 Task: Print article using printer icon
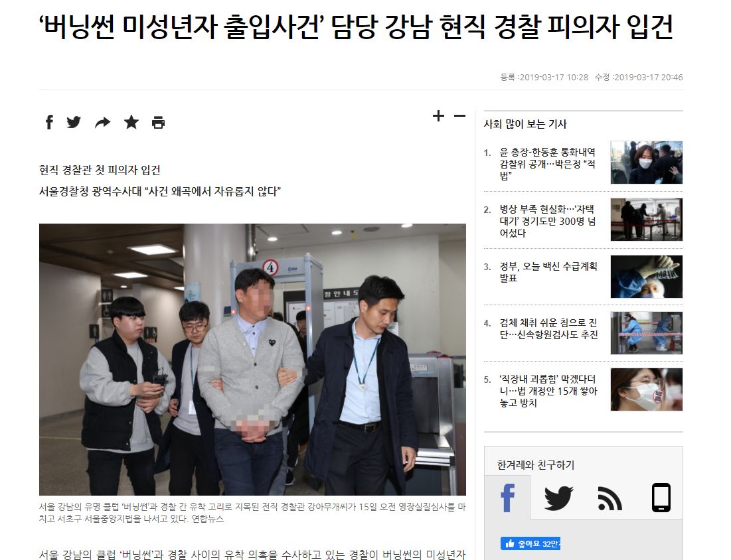coord(159,123)
